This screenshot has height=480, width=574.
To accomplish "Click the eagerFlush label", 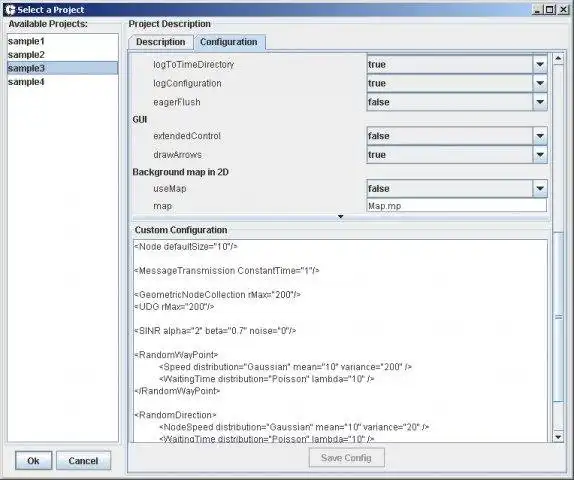I will [177, 102].
